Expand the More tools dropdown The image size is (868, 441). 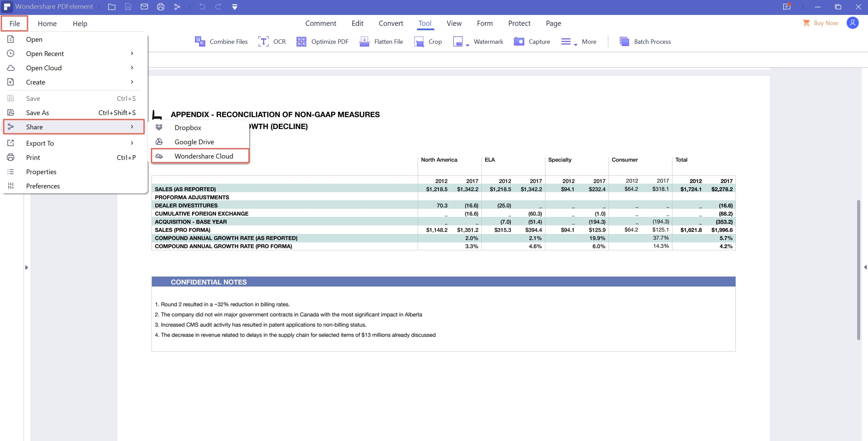[575, 45]
